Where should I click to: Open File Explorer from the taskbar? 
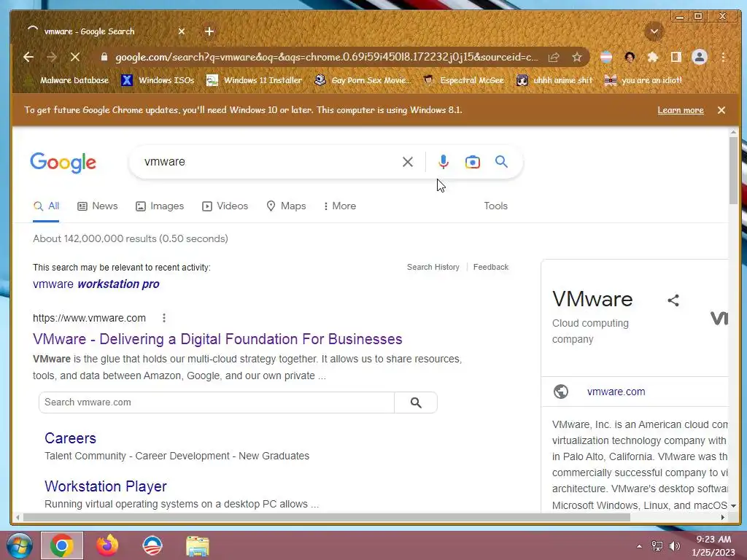tap(197, 545)
